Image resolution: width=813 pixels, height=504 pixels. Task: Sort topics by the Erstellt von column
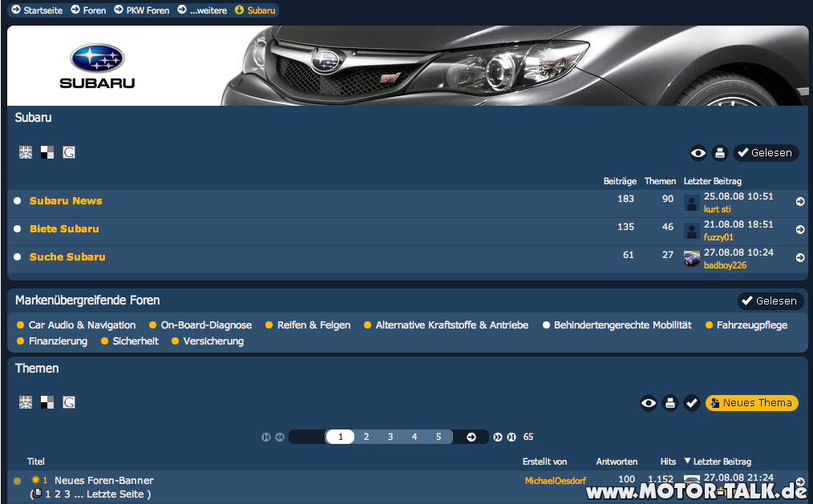click(x=544, y=462)
